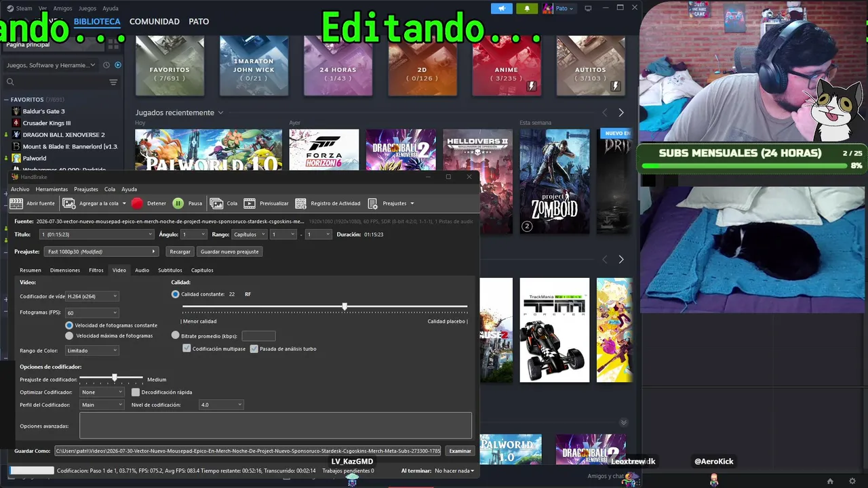The width and height of the screenshot is (868, 488).
Task: Select the Calidad constante radio button
Action: click(x=176, y=294)
